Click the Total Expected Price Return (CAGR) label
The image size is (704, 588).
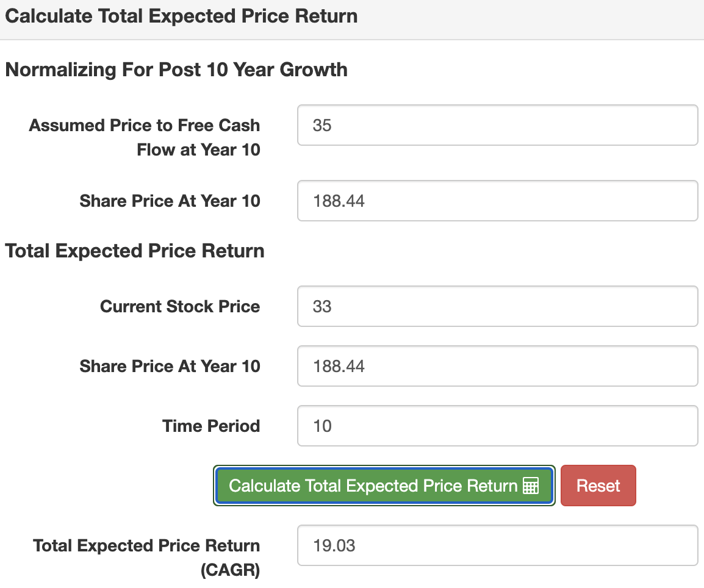tap(146, 558)
